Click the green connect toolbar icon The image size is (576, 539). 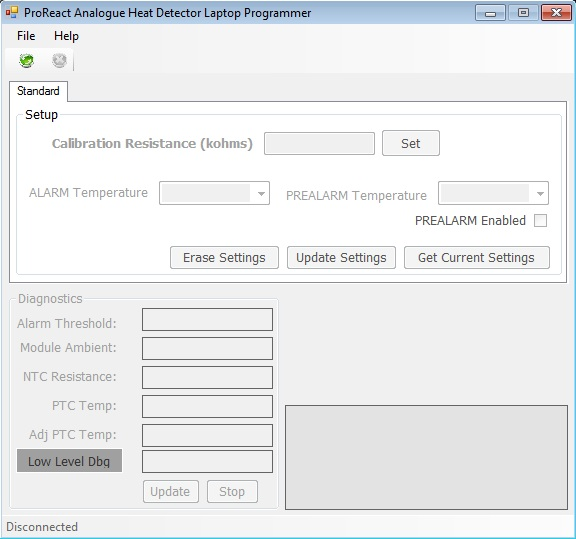[26, 60]
